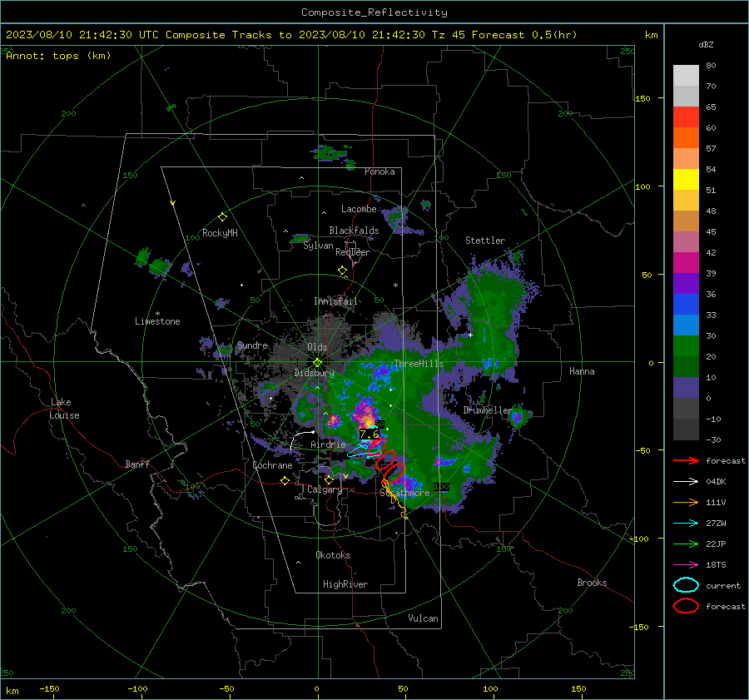Click the yellow diamond marker below Cochrane

285,481
